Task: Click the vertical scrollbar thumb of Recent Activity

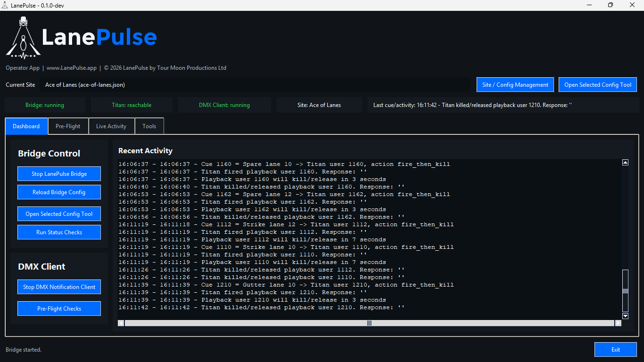Action: (626, 291)
